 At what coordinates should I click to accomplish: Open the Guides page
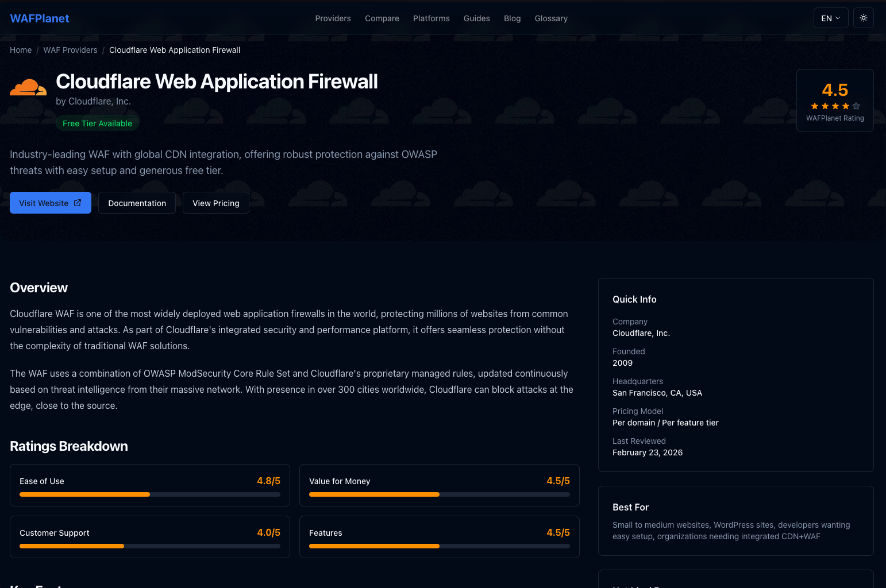point(476,18)
